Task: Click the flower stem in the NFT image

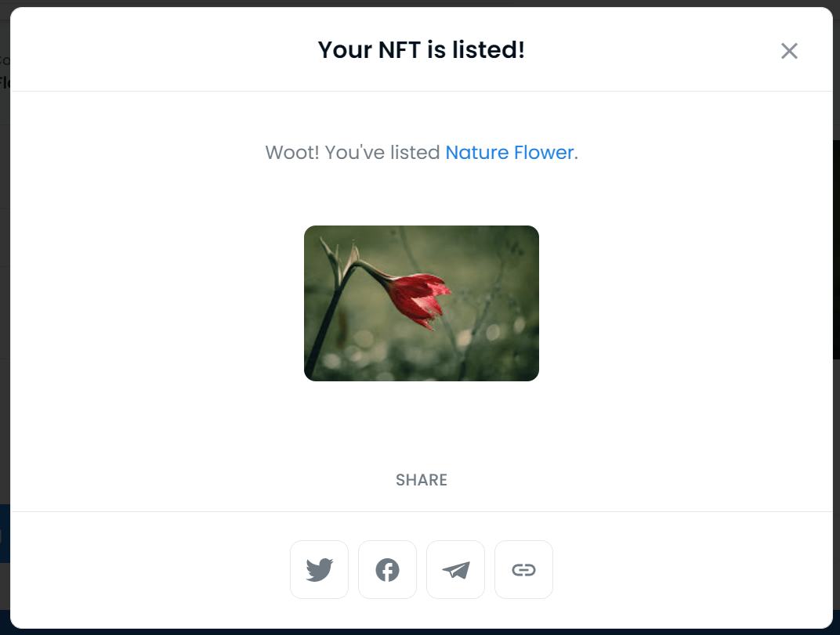Action: pos(328,327)
